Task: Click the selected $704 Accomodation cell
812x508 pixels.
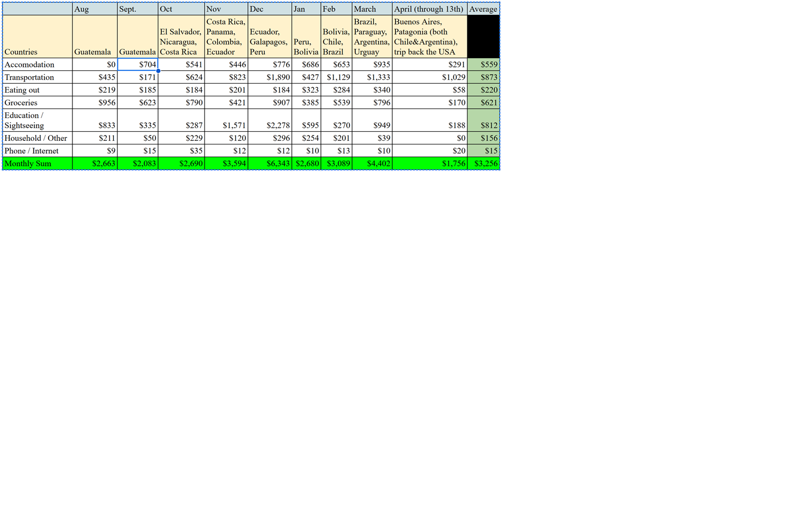Action: [x=137, y=65]
